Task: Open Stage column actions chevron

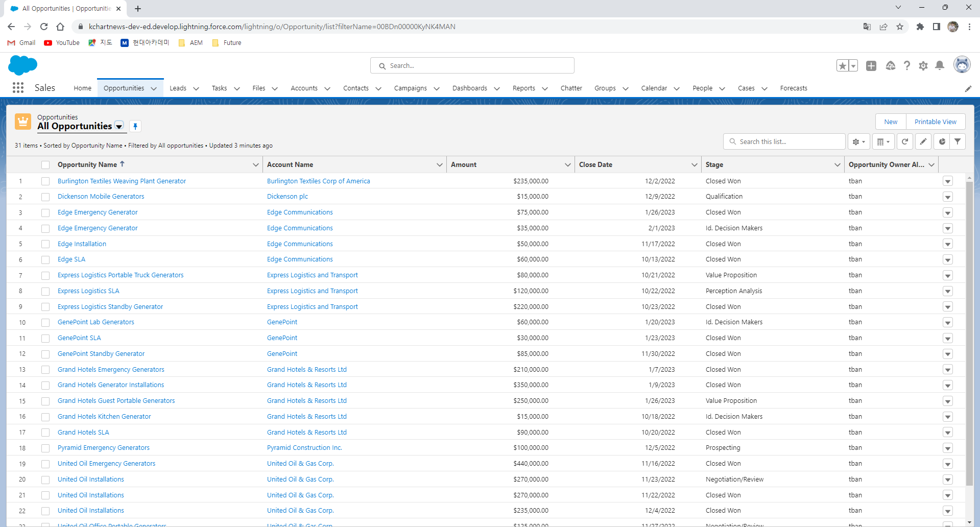Action: coord(837,164)
